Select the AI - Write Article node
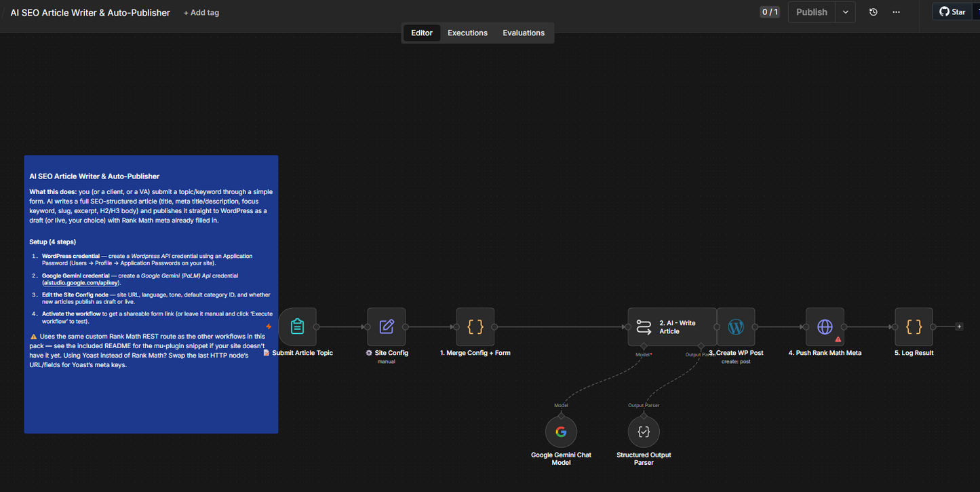 672,327
